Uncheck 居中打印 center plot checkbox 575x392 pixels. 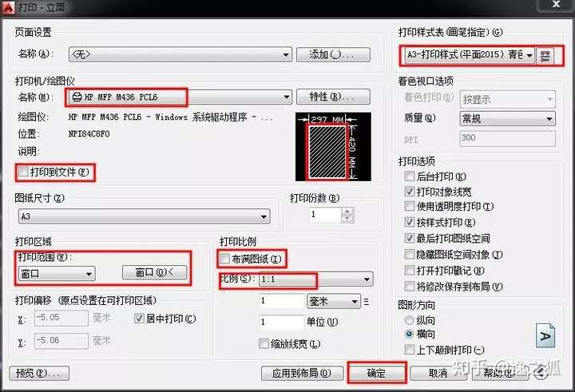[139, 319]
